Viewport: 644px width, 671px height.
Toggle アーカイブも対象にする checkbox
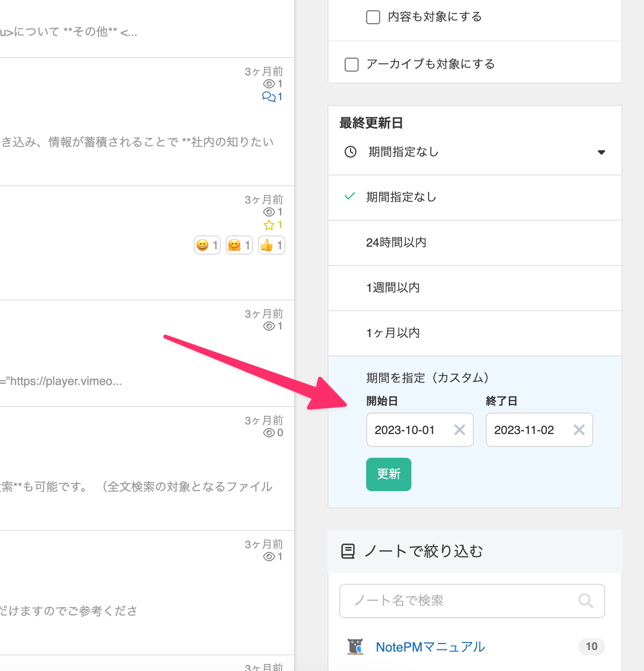pyautogui.click(x=352, y=65)
